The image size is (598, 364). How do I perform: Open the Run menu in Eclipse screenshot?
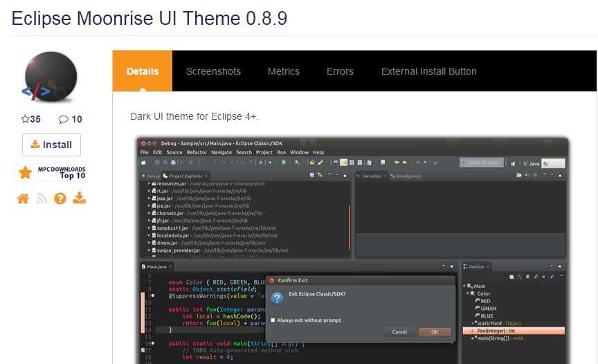tap(282, 152)
